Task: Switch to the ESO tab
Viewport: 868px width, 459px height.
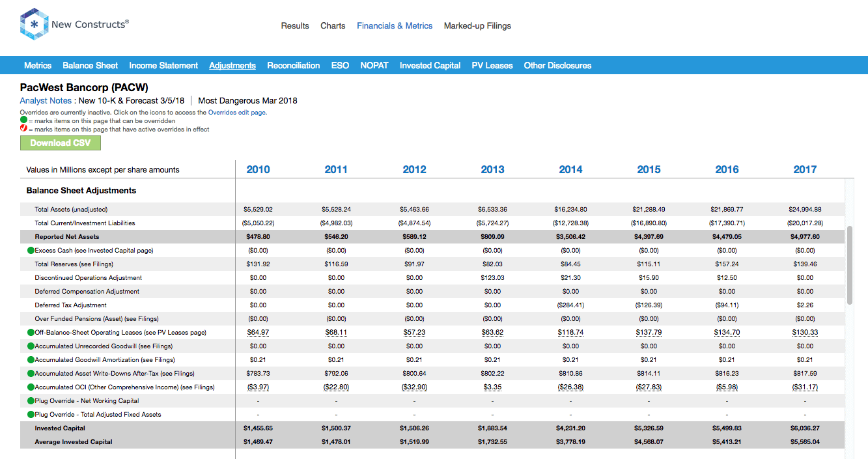Action: [x=340, y=66]
